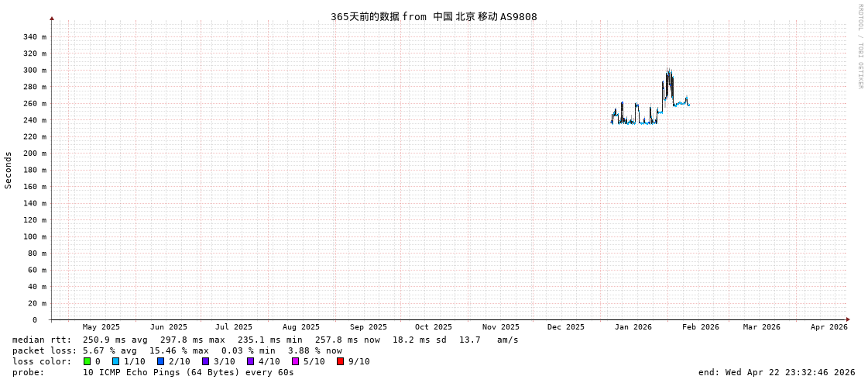Click the magenta 5/10 loss swatch

pyautogui.click(x=295, y=361)
